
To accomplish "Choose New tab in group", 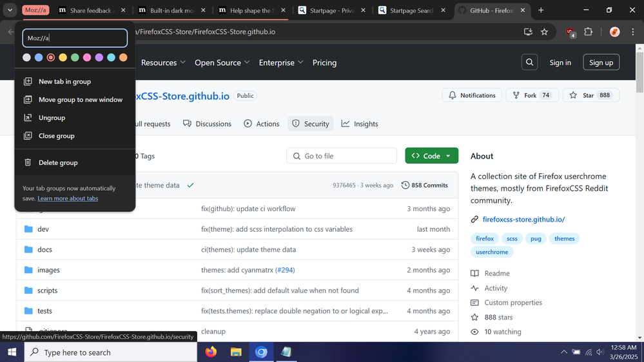I will pos(75,81).
